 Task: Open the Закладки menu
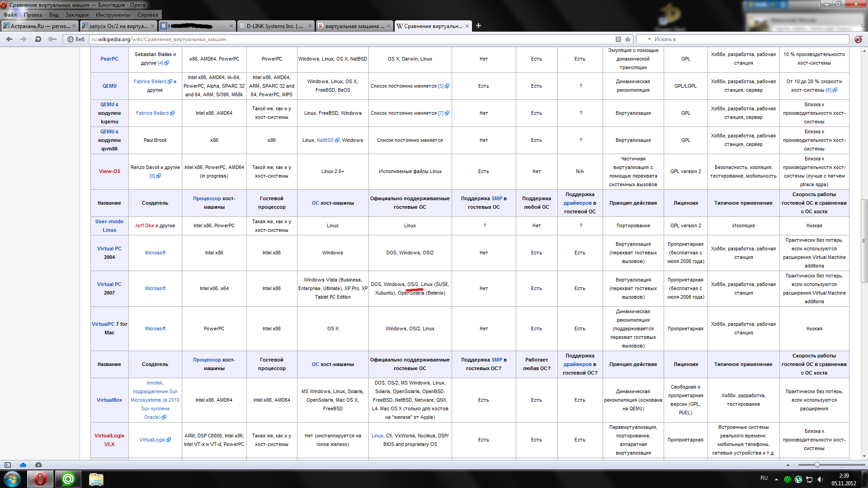tap(77, 15)
